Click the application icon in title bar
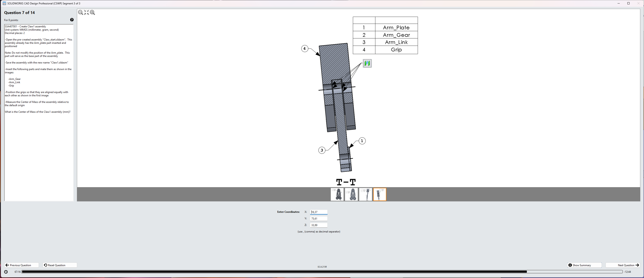 point(4,4)
